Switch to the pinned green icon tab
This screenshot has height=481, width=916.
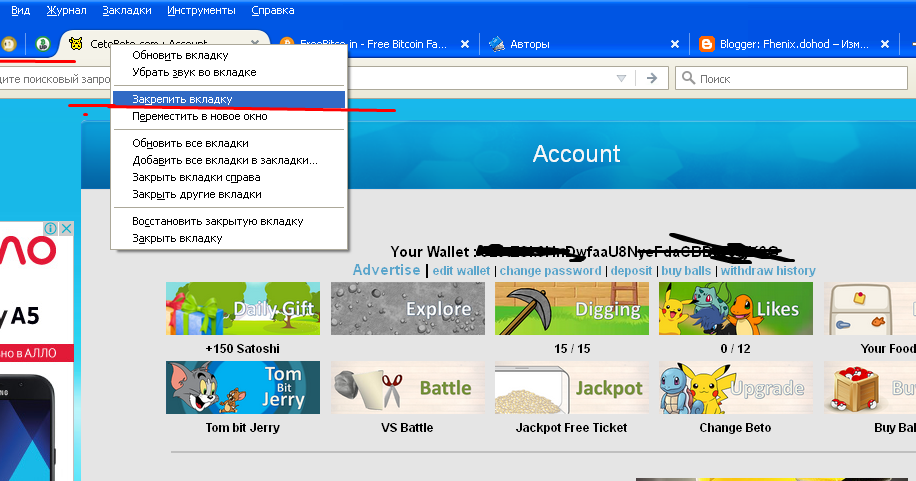click(43, 44)
